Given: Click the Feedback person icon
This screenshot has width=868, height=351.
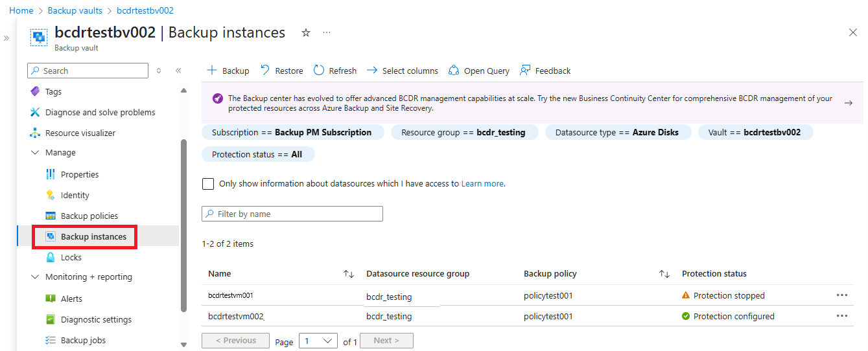Looking at the screenshot, I should click(x=525, y=70).
